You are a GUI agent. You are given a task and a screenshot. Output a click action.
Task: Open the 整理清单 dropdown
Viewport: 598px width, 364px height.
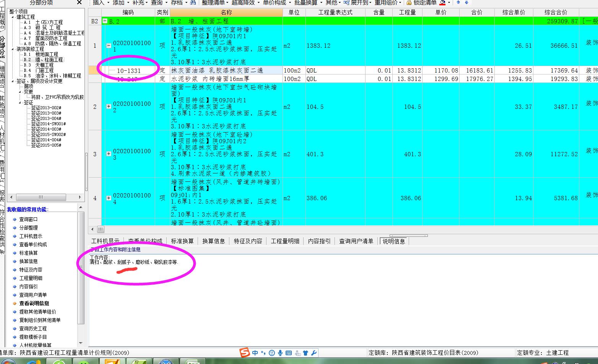(x=215, y=2)
